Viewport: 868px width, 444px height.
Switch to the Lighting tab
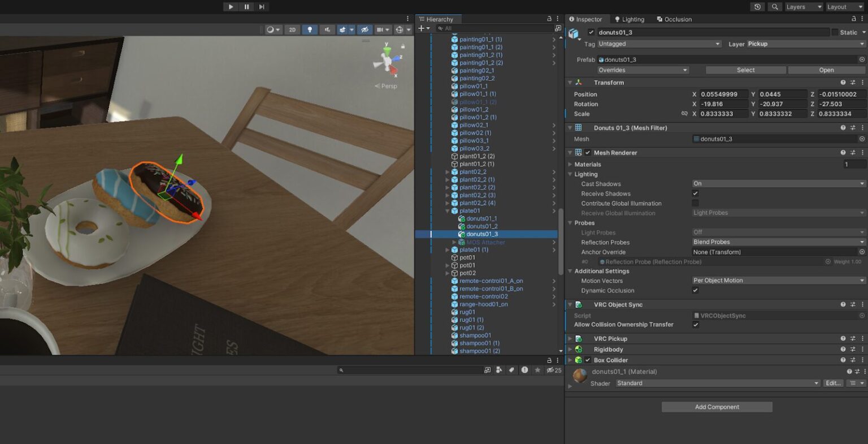(630, 19)
